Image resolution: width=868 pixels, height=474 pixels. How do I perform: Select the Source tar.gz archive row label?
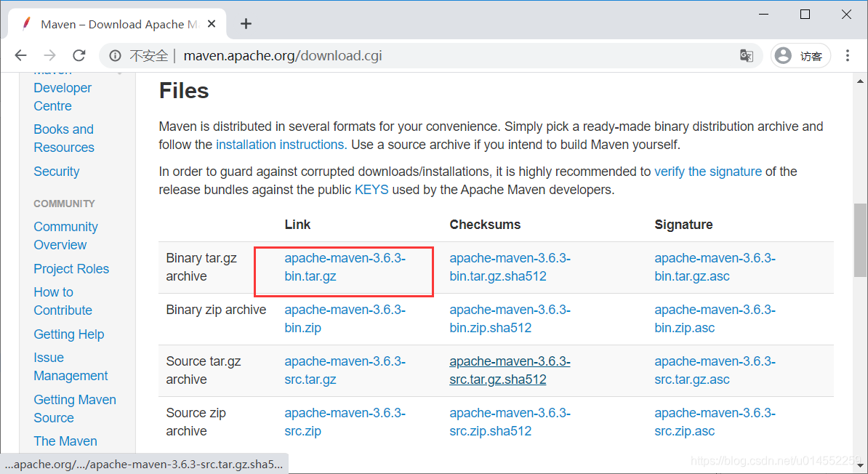(203, 371)
